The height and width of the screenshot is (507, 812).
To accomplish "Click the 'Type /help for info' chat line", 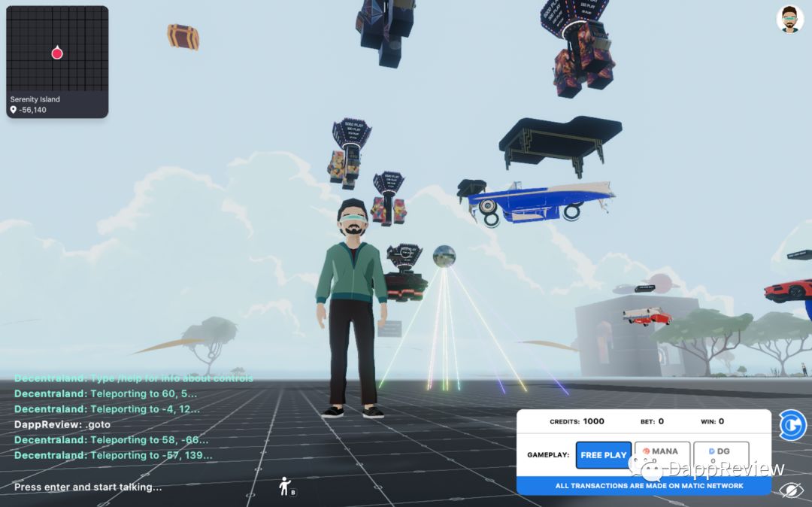I will [134, 378].
